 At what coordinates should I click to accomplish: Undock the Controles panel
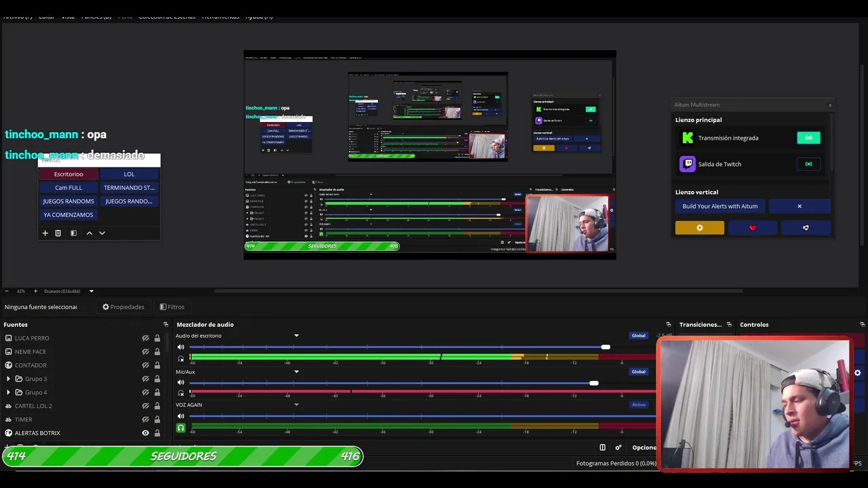[x=862, y=325]
